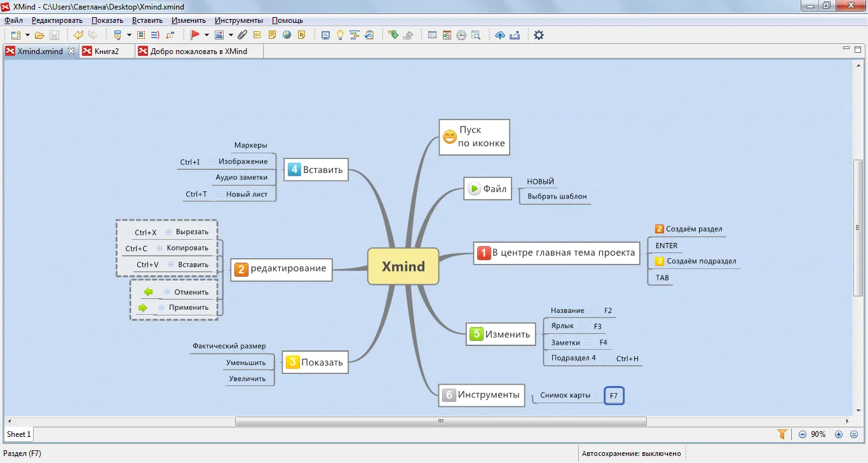Viewport: 868px width, 463px height.
Task: Collapse subtopics of Файл topic
Action: pos(515,189)
